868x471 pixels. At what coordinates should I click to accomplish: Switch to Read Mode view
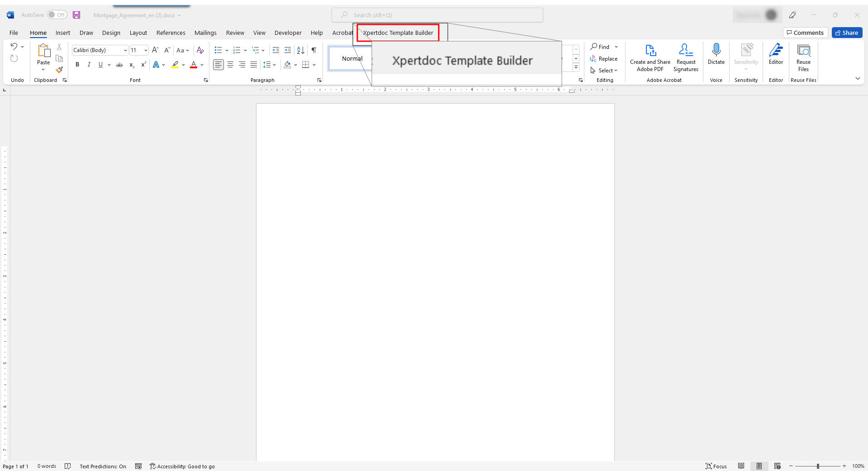(741, 466)
